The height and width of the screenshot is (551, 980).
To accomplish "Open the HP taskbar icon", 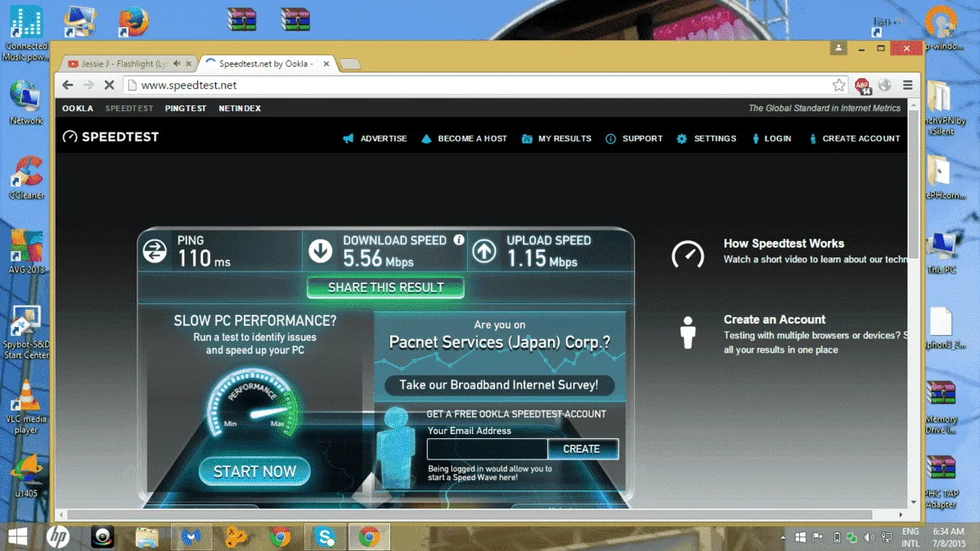I will (x=58, y=536).
